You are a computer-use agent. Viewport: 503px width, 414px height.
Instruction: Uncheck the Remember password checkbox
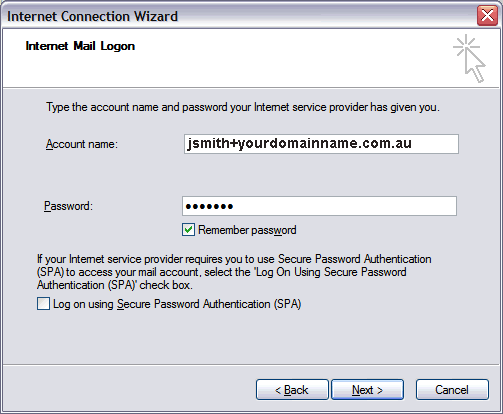pyautogui.click(x=188, y=230)
